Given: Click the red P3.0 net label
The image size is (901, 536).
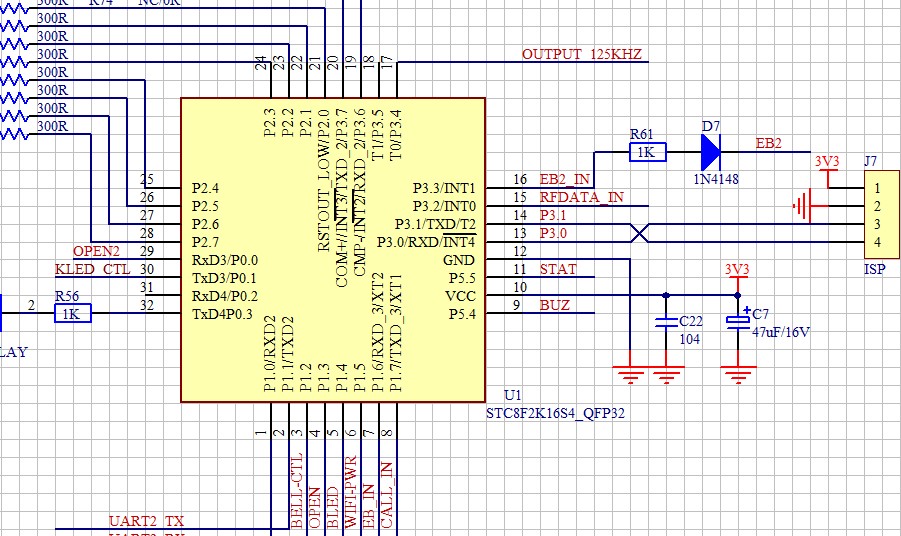Looking at the screenshot, I should [x=553, y=233].
